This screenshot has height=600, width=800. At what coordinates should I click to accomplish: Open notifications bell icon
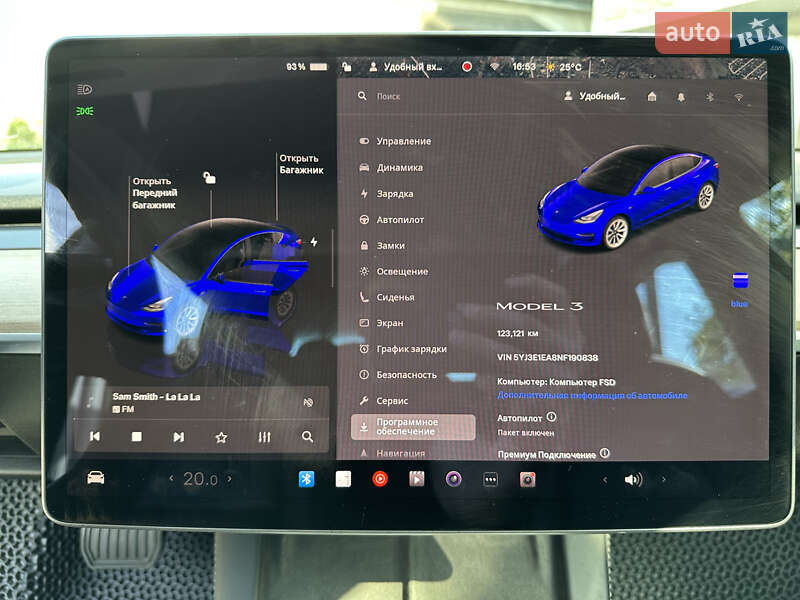coord(681,96)
